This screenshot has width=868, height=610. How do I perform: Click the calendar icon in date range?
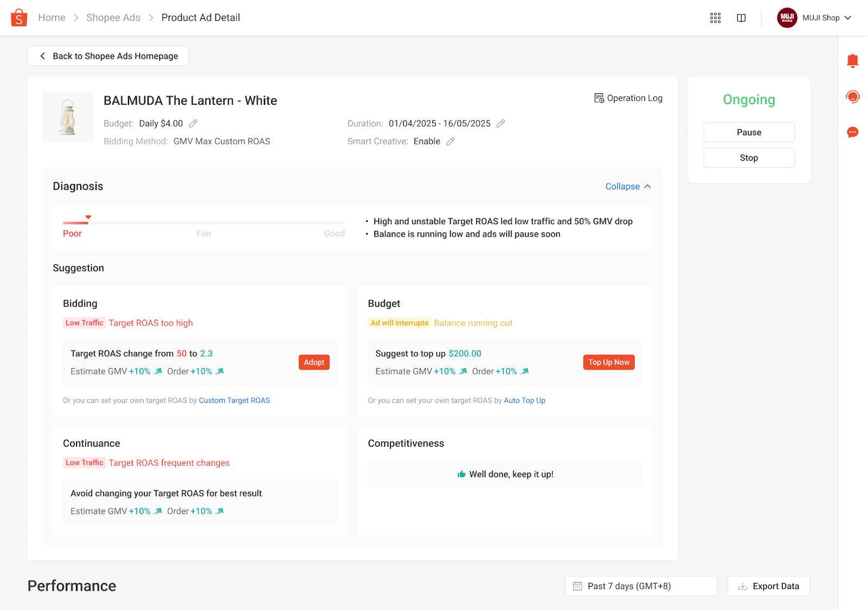click(578, 586)
